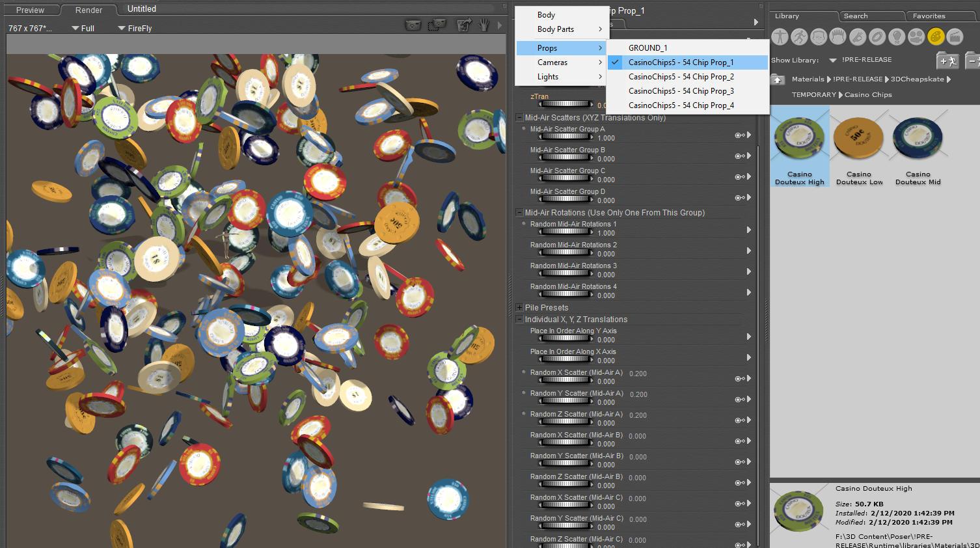Image resolution: width=980 pixels, height=548 pixels.
Task: Select the Lights library lightbulb icon
Action: 897,37
